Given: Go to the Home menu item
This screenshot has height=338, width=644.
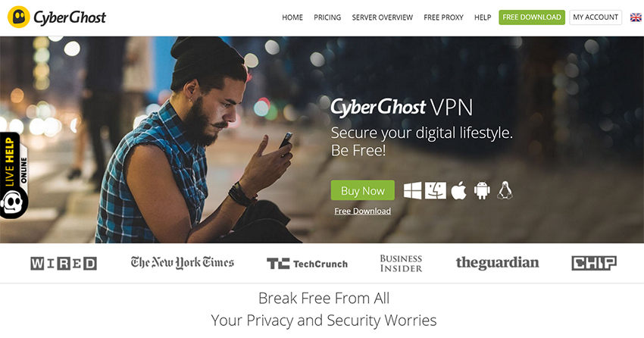Looking at the screenshot, I should [x=292, y=17].
